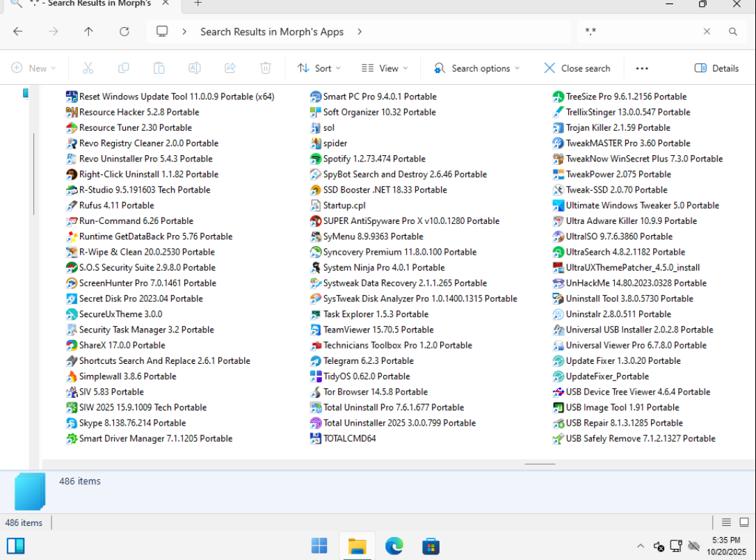Select Skype 8.138.76.214 Portable icon

pyautogui.click(x=71, y=423)
